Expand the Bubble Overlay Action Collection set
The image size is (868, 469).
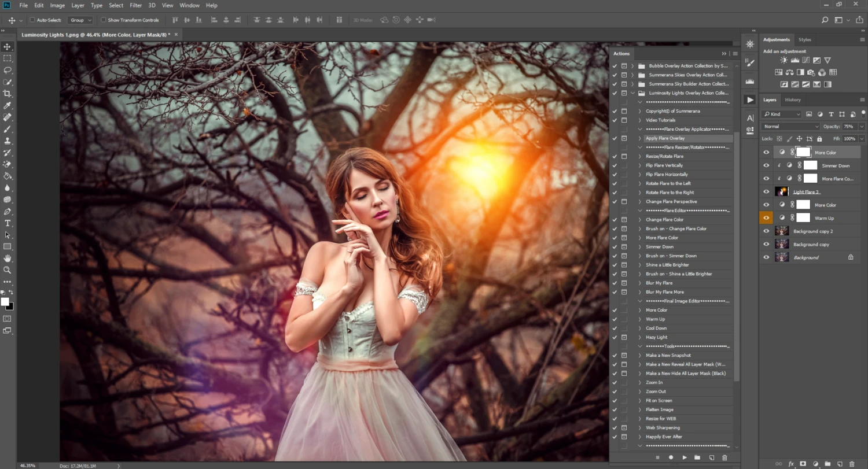(x=632, y=65)
